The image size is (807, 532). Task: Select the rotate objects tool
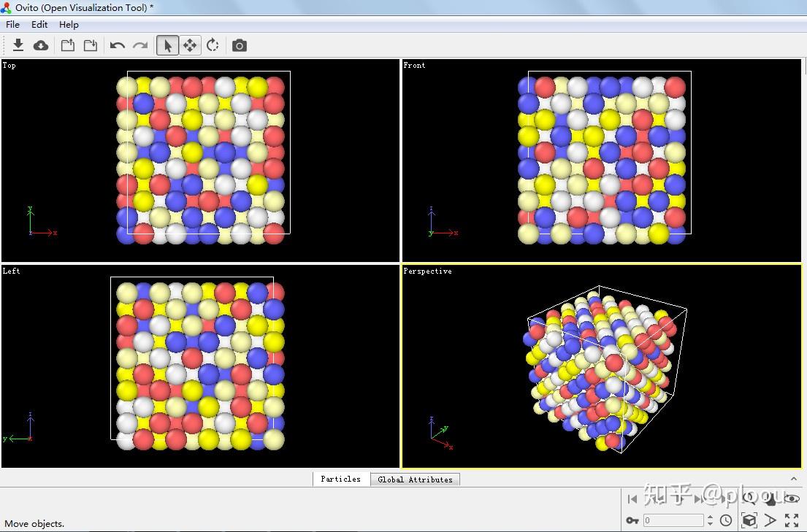coord(213,45)
